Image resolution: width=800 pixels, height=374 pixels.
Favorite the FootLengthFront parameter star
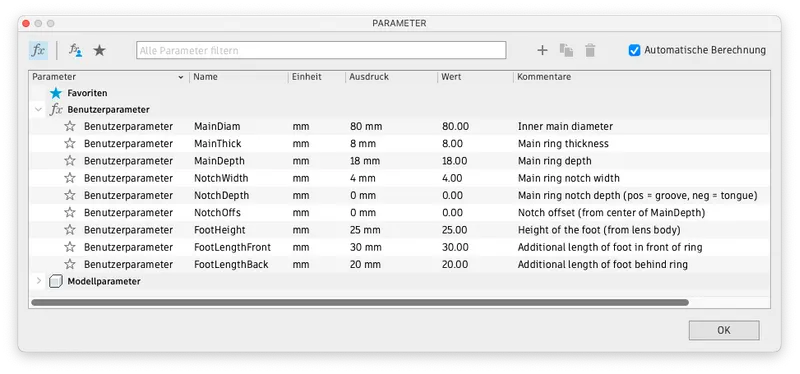[x=70, y=247]
